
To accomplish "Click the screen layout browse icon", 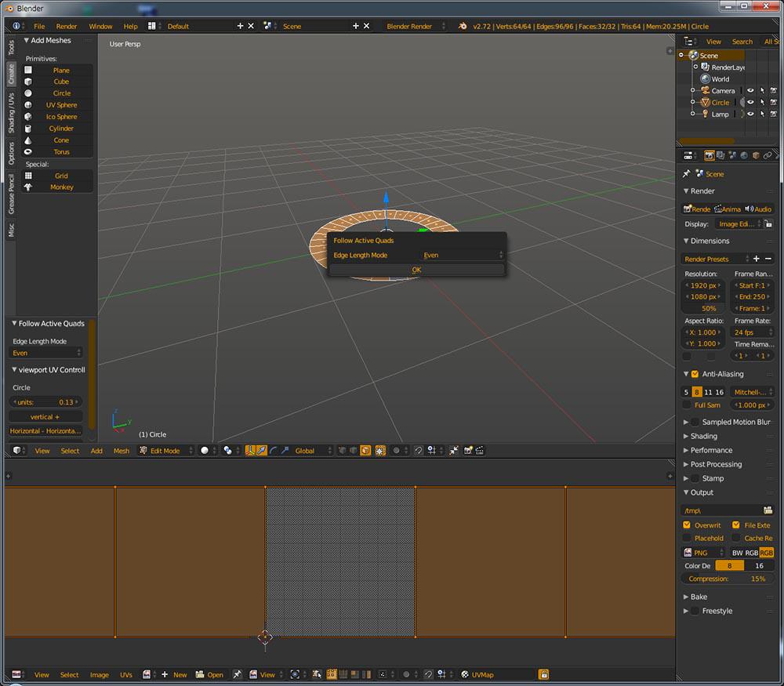I will click(152, 26).
